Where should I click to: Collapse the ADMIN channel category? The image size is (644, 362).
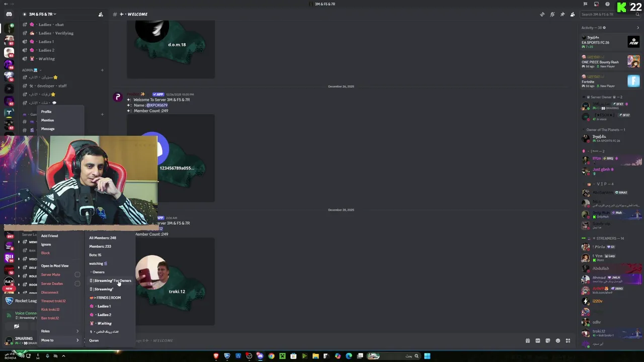point(31,70)
